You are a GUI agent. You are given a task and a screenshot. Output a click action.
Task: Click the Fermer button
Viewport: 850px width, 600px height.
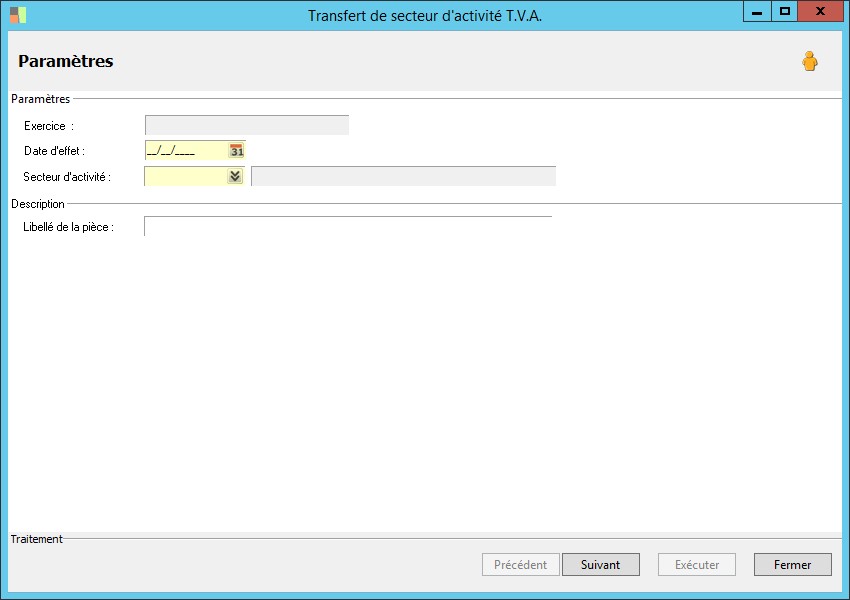[793, 565]
